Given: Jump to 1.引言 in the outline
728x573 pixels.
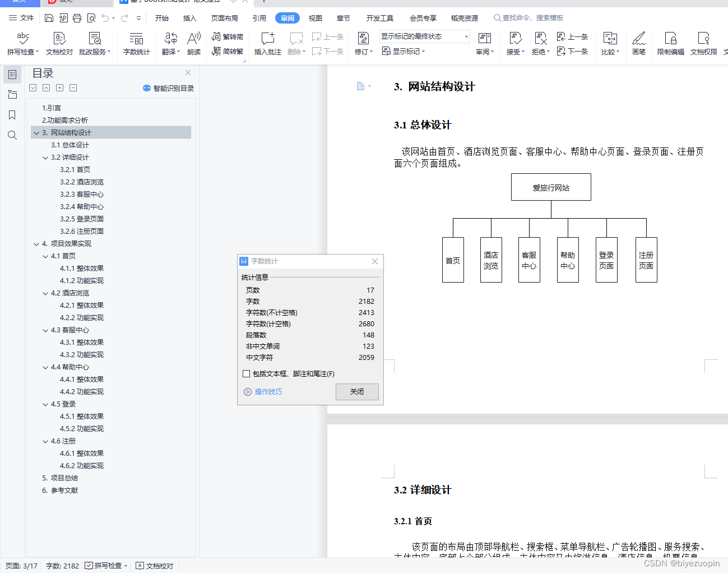Looking at the screenshot, I should click(x=52, y=108).
